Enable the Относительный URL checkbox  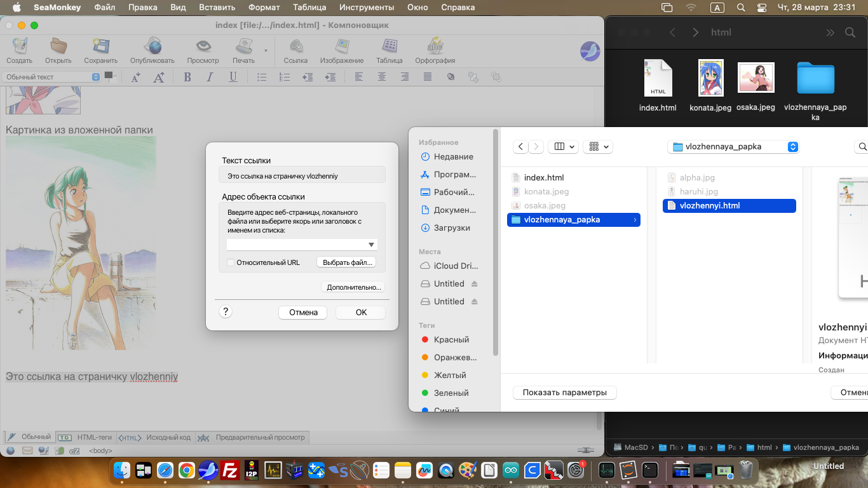tap(231, 262)
